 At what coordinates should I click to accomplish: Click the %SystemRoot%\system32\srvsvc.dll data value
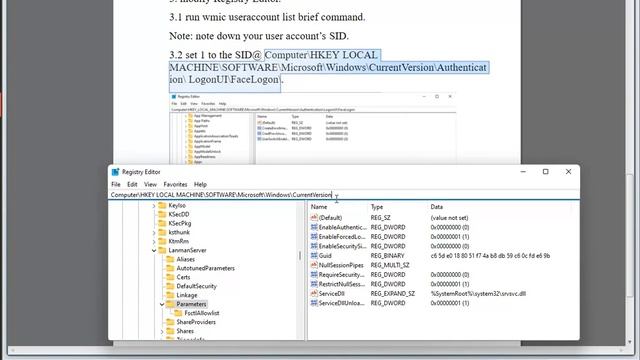pos(478,293)
